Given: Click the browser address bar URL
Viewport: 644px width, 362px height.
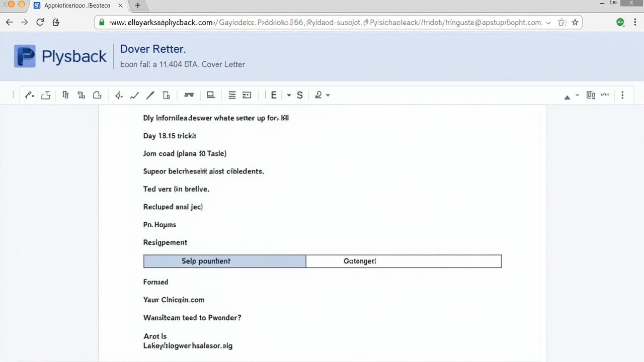Looking at the screenshot, I should [x=322, y=22].
